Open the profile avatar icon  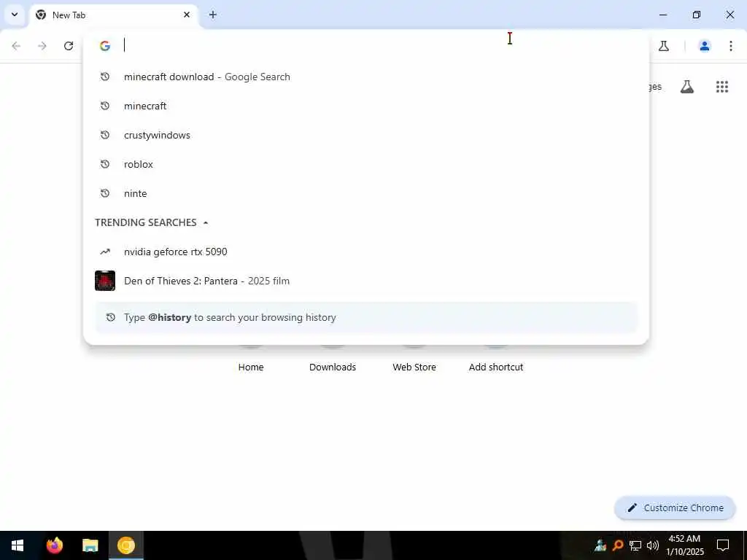tap(705, 46)
